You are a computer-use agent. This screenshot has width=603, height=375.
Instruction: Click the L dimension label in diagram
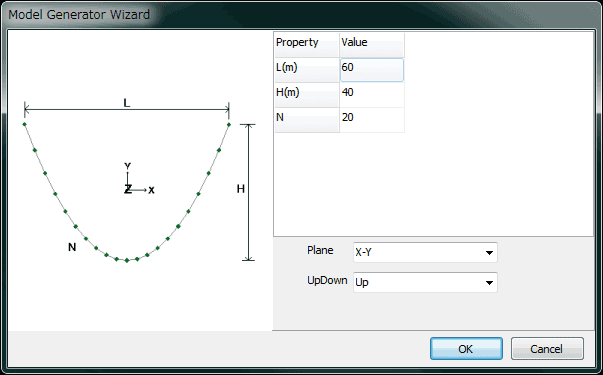click(x=127, y=103)
